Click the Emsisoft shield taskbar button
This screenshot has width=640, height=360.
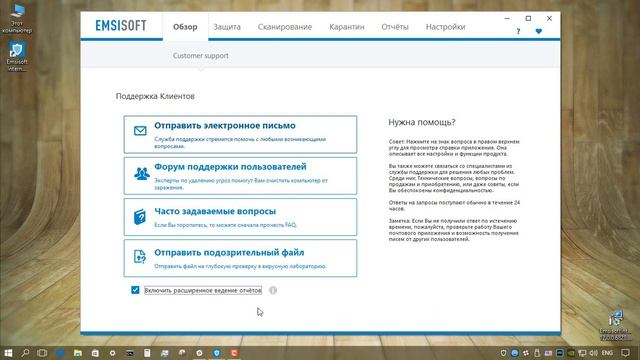pos(217,353)
